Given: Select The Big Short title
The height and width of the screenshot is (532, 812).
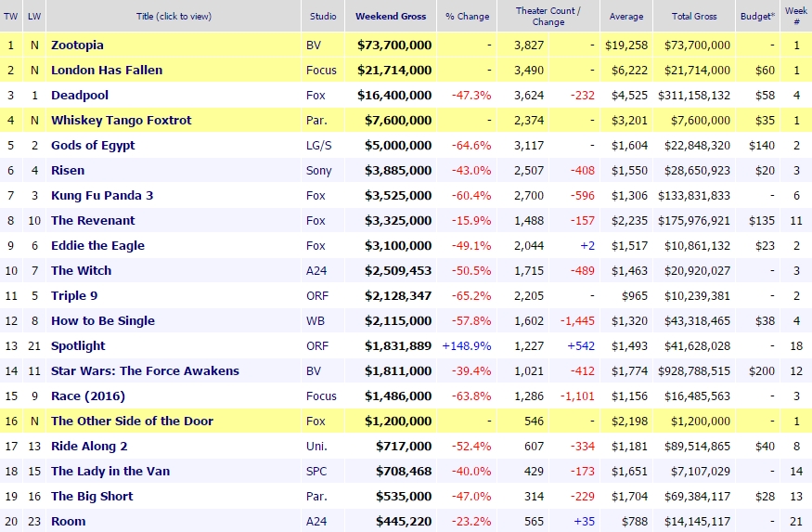Looking at the screenshot, I should tap(92, 497).
